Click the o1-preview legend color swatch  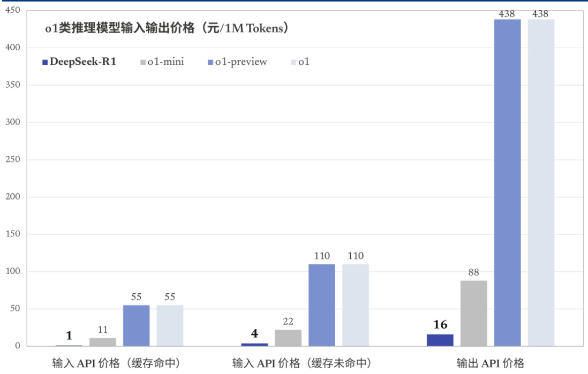pos(210,62)
